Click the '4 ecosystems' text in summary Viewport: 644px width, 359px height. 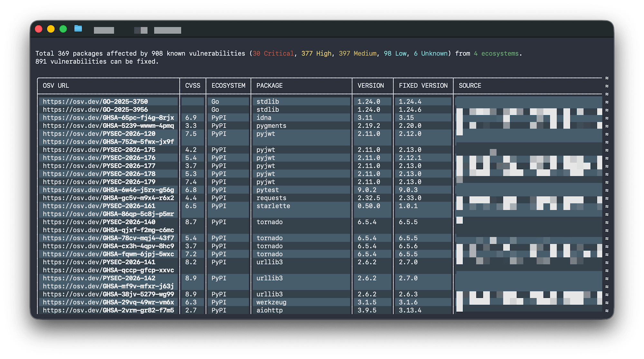[x=496, y=54]
